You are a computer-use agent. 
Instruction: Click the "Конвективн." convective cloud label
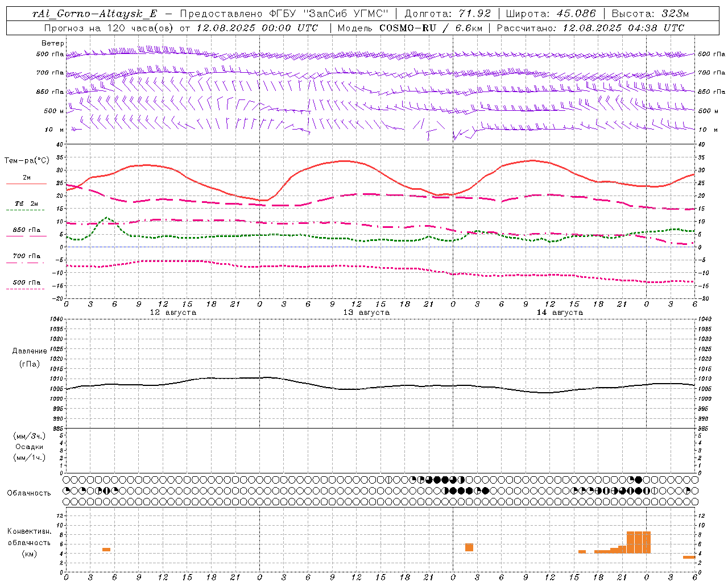pyautogui.click(x=30, y=531)
